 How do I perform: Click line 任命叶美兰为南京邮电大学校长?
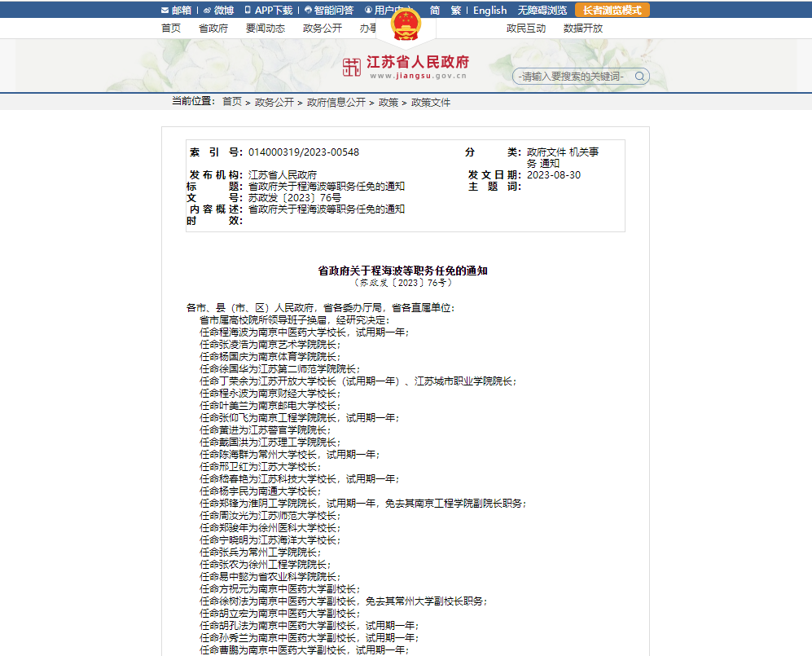click(270, 406)
